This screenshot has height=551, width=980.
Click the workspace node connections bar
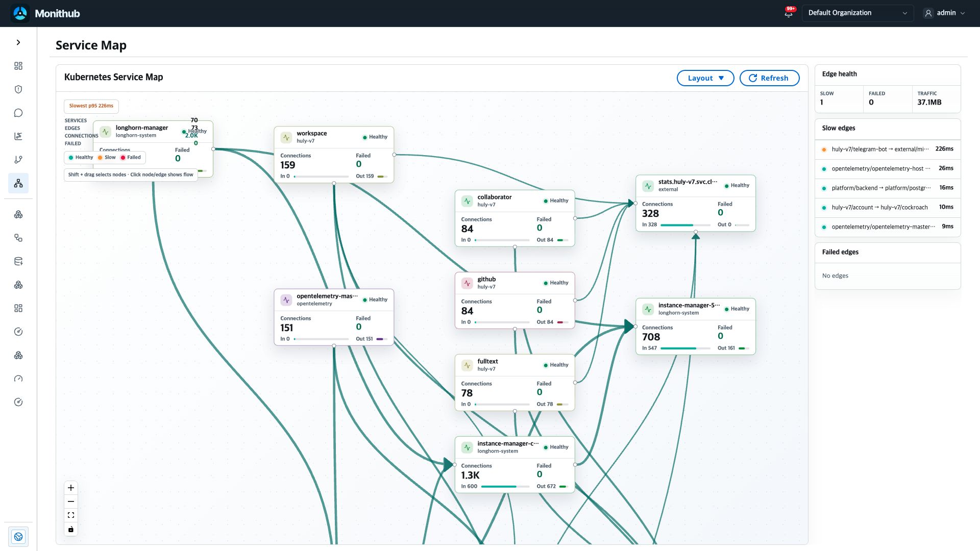(x=321, y=177)
